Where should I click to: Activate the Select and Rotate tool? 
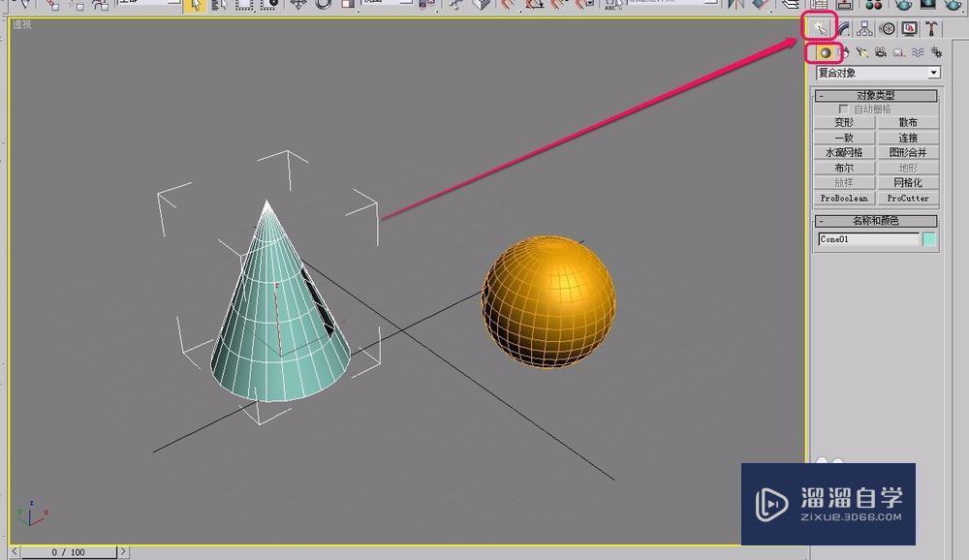(x=324, y=6)
